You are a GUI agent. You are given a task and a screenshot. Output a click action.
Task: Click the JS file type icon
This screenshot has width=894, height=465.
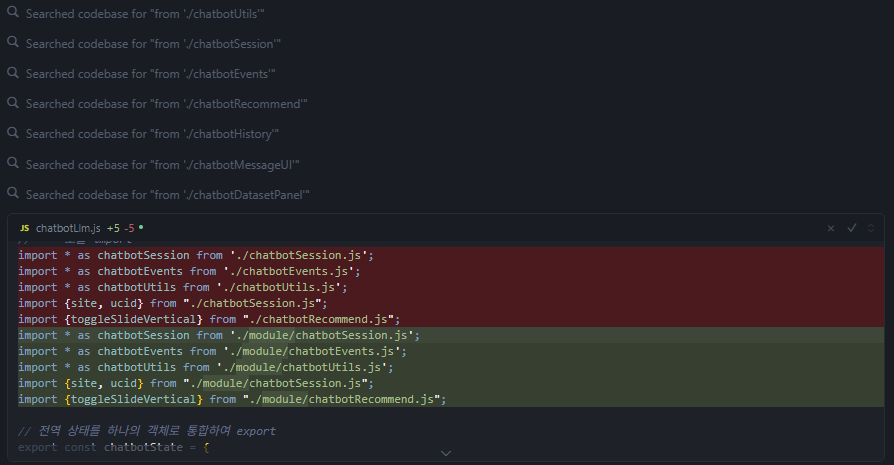tap(25, 228)
